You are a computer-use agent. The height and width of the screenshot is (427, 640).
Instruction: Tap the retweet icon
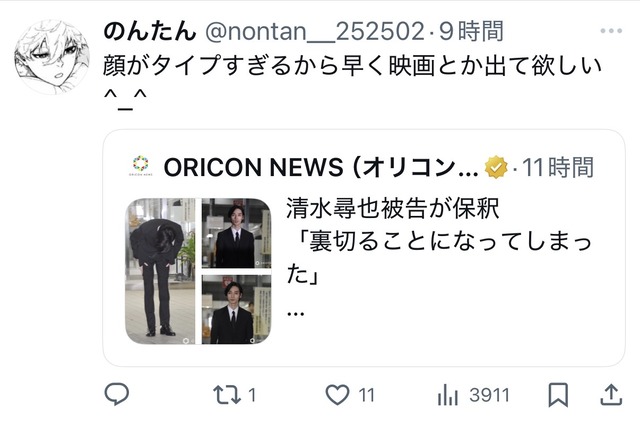pos(227,395)
